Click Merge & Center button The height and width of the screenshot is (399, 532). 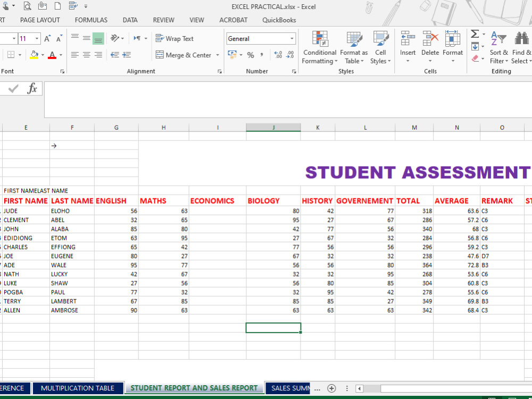pyautogui.click(x=184, y=55)
